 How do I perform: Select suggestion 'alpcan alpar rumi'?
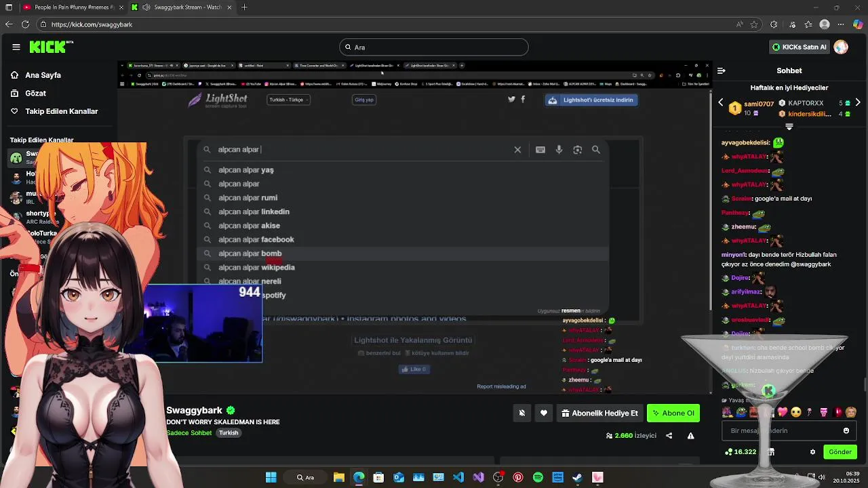(x=248, y=198)
